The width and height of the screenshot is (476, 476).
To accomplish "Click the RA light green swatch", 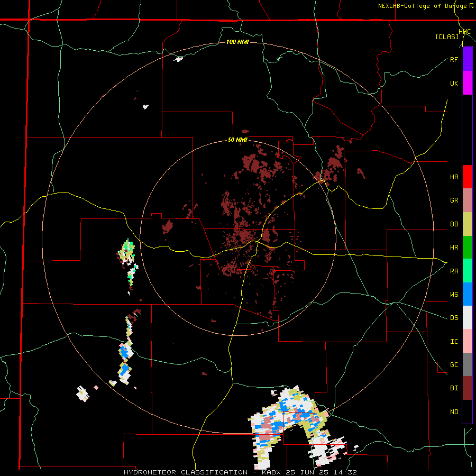I will point(467,271).
